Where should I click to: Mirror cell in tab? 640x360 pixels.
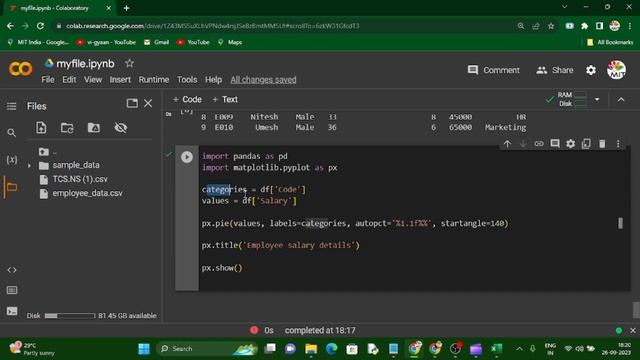[x=586, y=144]
